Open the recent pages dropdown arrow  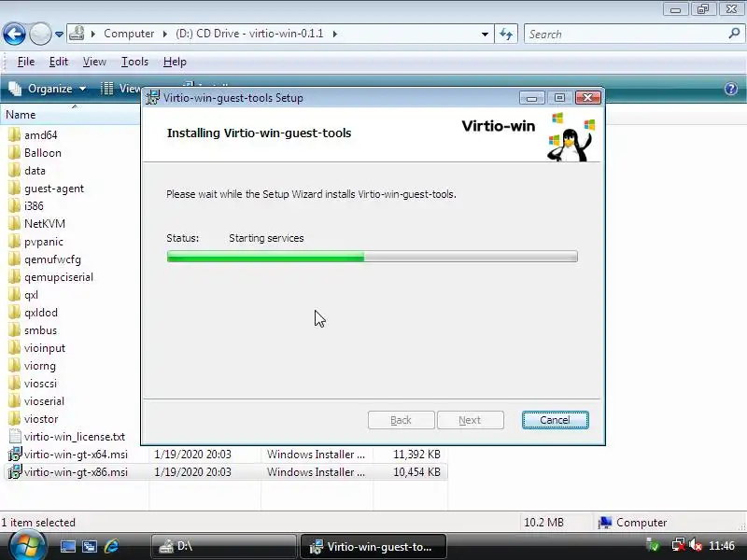pos(59,35)
